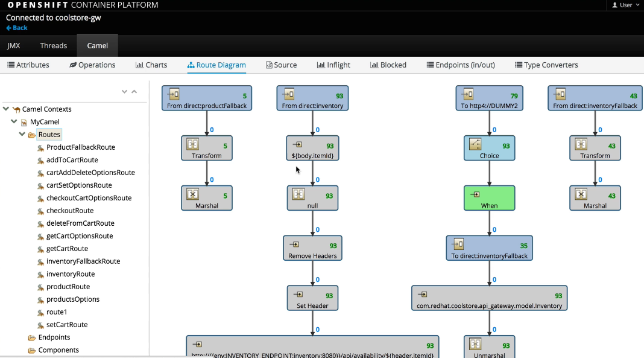Collapse the MyCamel context node
Screen dimensions: 644x358
tap(14, 122)
